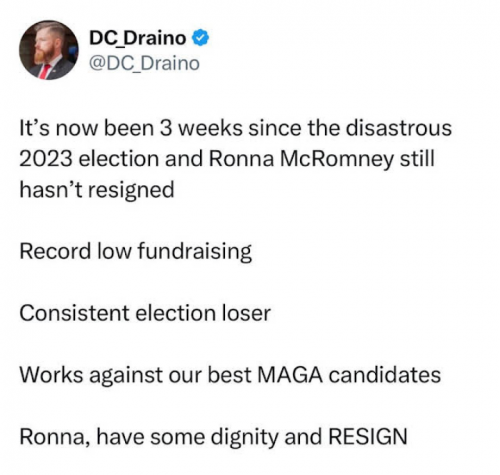The image size is (500, 475).
Task: Click the word 'disastrous'
Action: 398,128
